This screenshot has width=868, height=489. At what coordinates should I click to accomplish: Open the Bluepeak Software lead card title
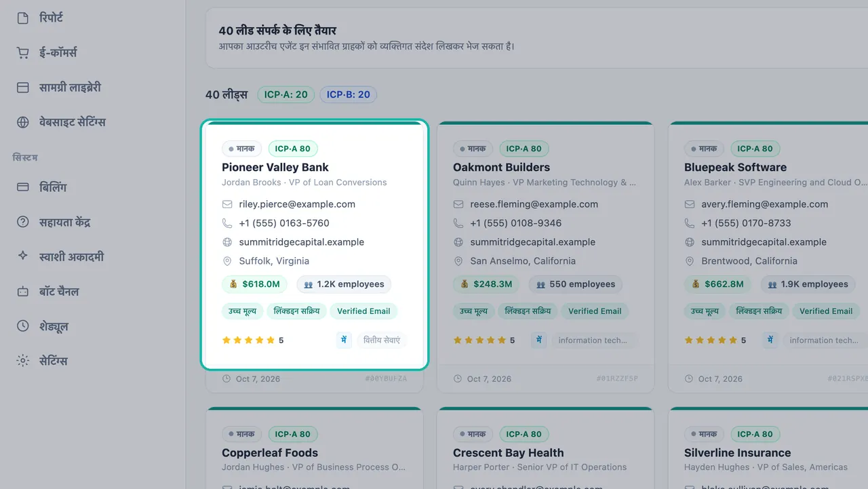(x=736, y=168)
